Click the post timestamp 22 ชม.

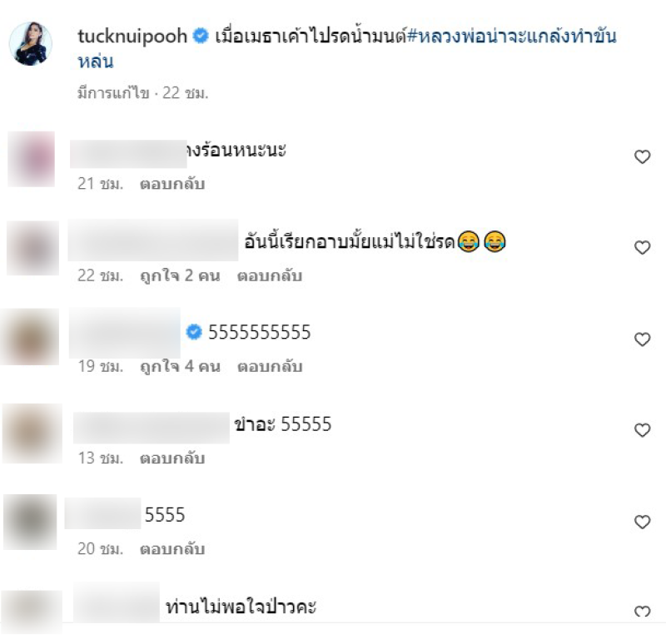coord(185,93)
